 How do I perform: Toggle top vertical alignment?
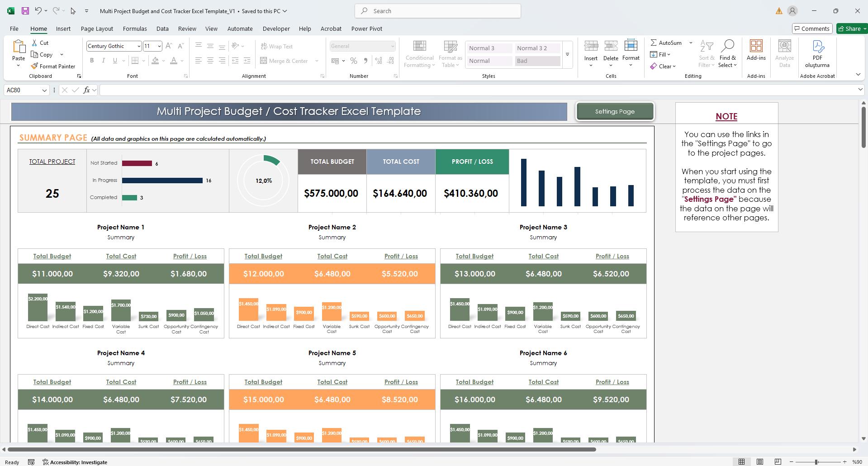click(x=198, y=46)
